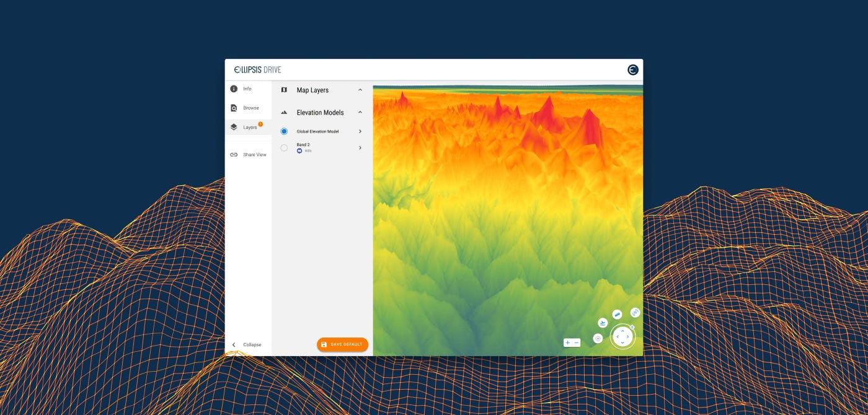Collapse the Elevation Models section

pos(360,112)
